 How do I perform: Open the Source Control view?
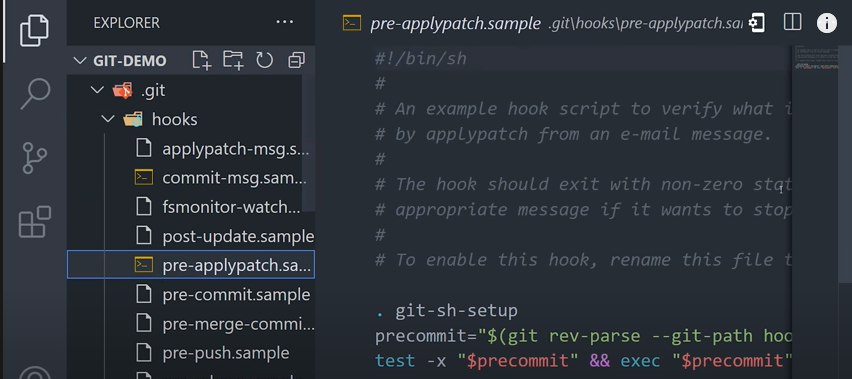click(35, 158)
